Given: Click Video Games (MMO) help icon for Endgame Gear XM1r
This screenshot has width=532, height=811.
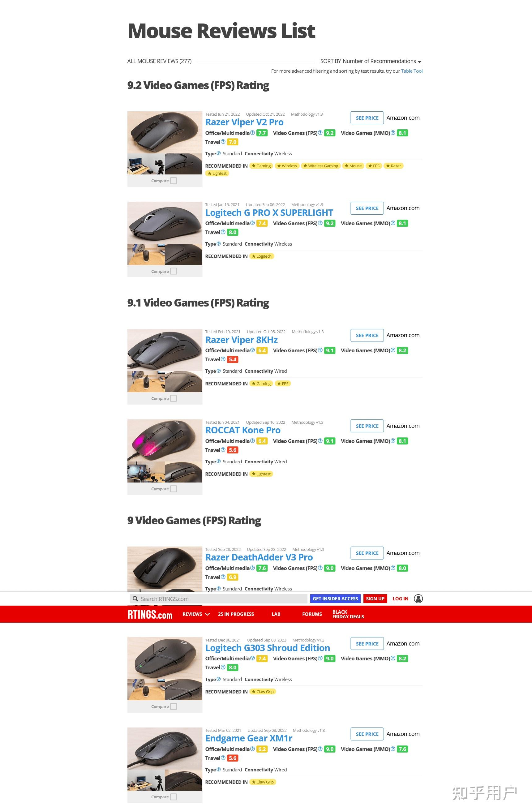Looking at the screenshot, I should click(x=393, y=749).
